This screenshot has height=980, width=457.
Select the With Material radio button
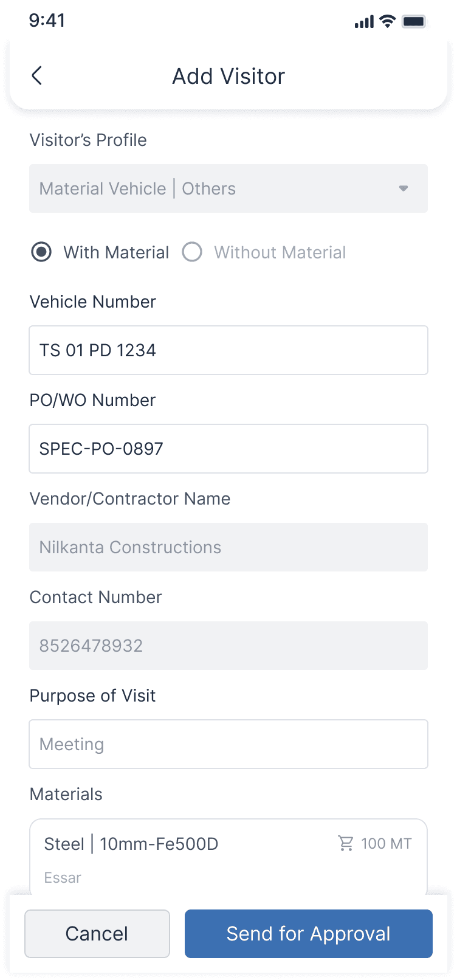click(x=41, y=252)
